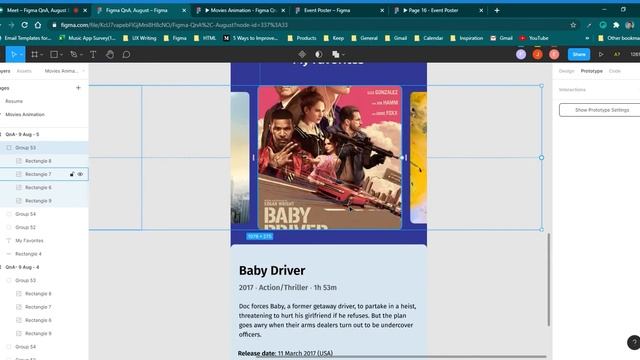Click the Create Component diamond icon

click(302, 54)
